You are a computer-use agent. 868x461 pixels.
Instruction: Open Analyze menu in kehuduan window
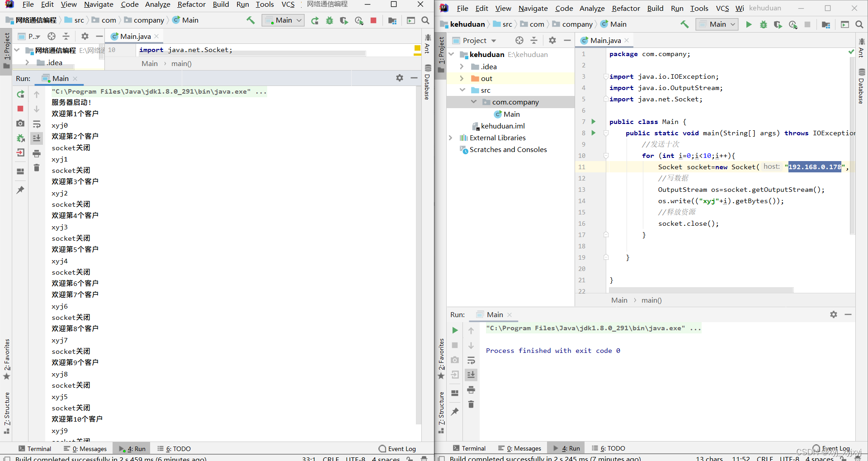point(592,9)
